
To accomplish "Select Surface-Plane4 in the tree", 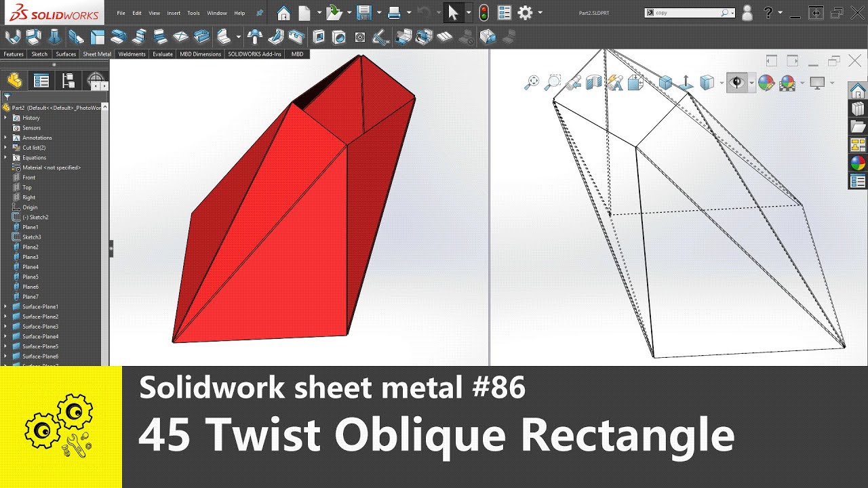I will [40, 336].
